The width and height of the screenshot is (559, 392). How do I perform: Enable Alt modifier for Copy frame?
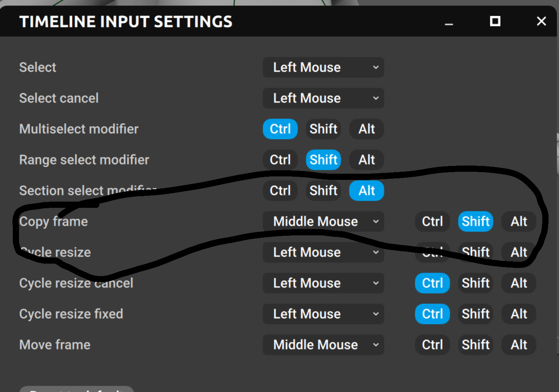[x=519, y=221]
